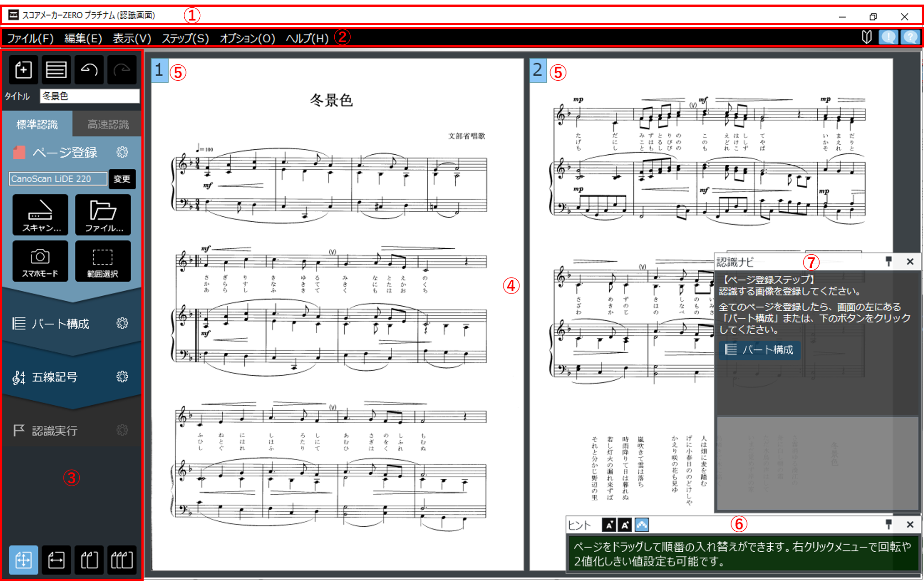The image size is (924, 581).
Task: Increase hint text size icon
Action: coord(625,525)
